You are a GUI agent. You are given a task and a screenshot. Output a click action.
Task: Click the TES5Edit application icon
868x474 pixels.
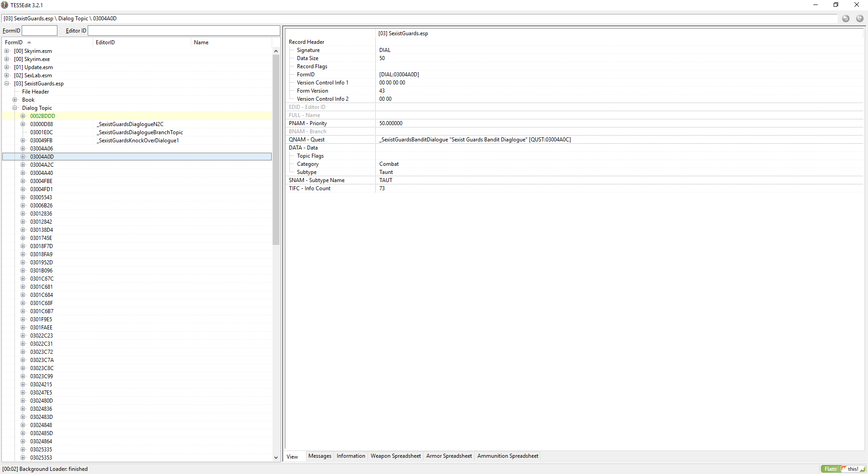(x=5, y=5)
